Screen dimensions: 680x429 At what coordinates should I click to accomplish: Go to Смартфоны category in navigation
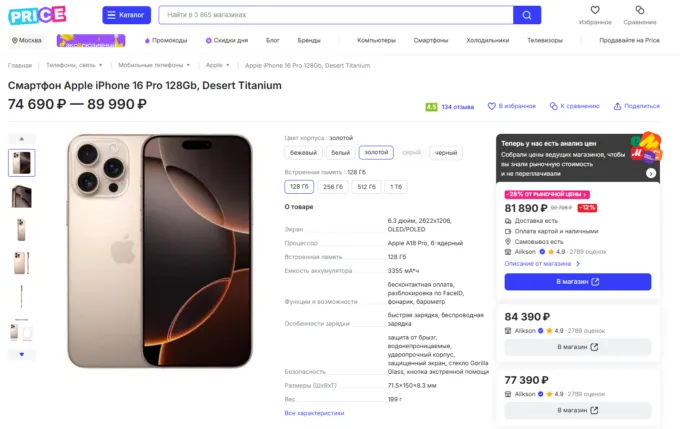coord(432,40)
